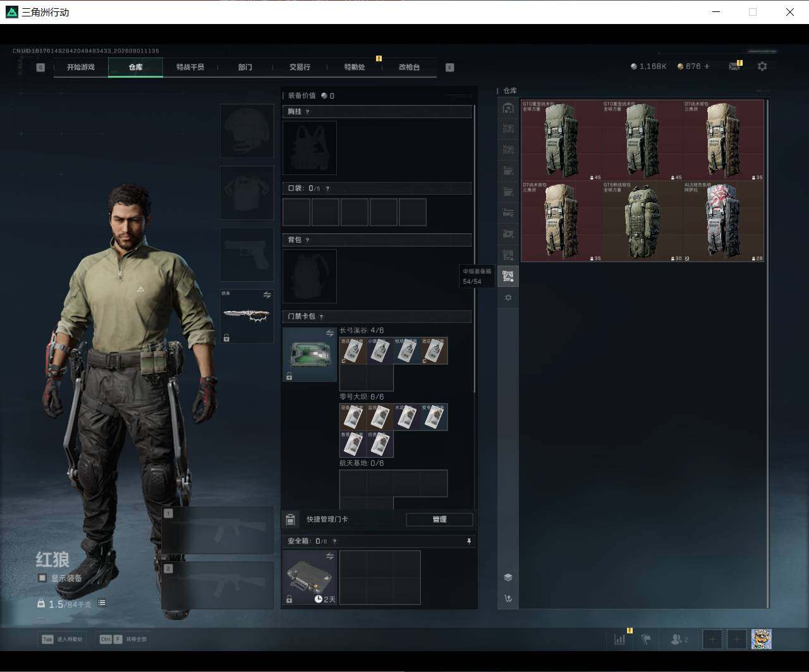The image size is (809, 672).
Task: Open the highlighted 中级装备箱 warehouse container icon
Action: tap(508, 276)
